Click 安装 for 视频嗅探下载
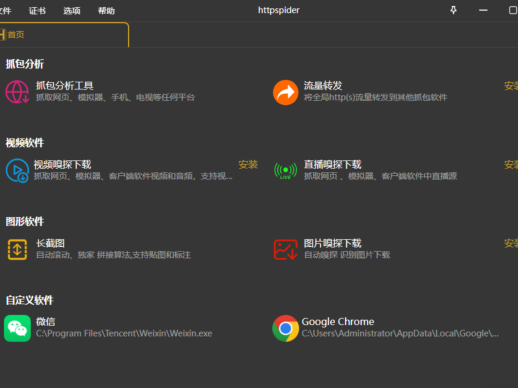Image resolution: width=518 pixels, height=388 pixels. [x=248, y=165]
